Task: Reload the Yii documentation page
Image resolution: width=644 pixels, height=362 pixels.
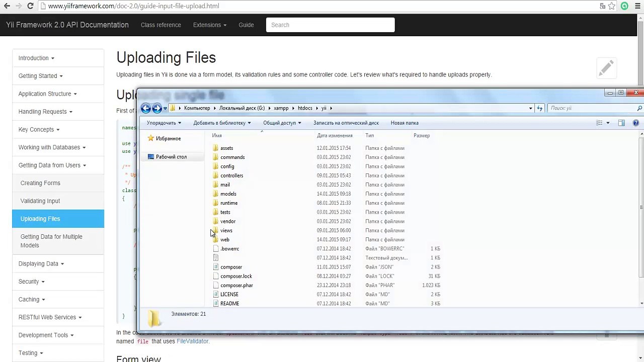Action: pos(30,6)
